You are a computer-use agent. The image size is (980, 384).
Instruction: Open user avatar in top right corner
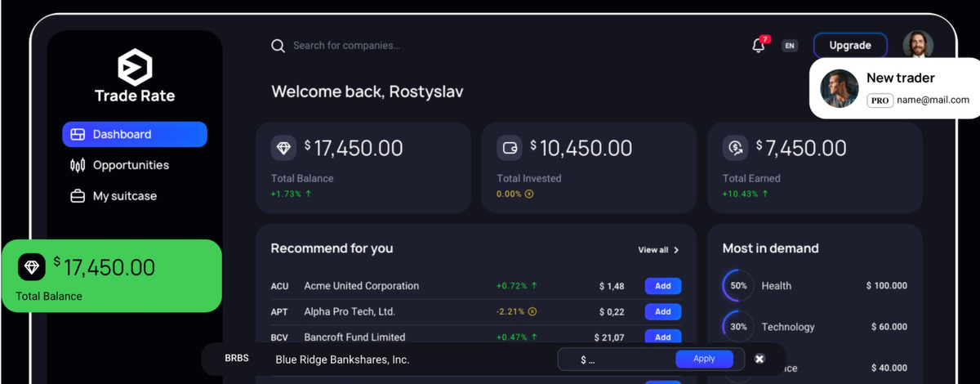918,45
